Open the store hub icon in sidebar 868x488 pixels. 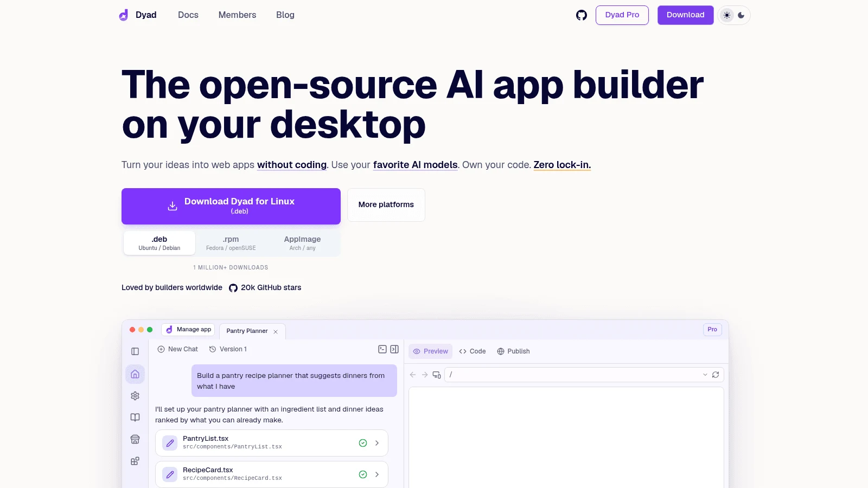[135, 439]
